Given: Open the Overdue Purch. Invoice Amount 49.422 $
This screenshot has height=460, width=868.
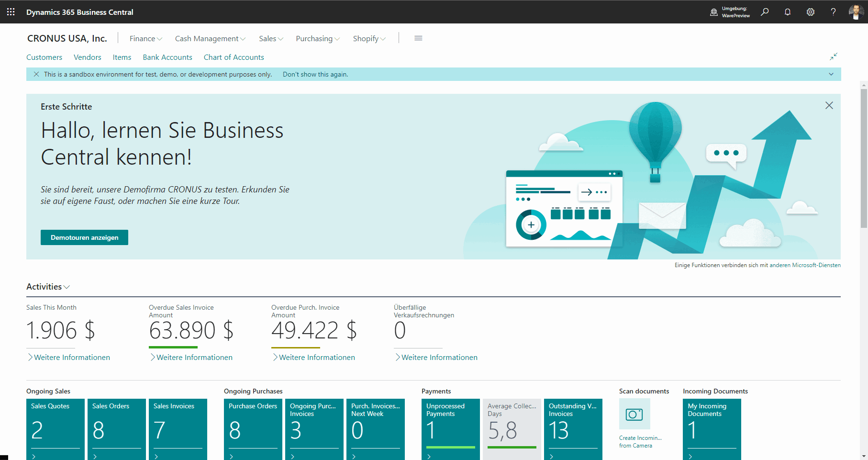Looking at the screenshot, I should (314, 330).
